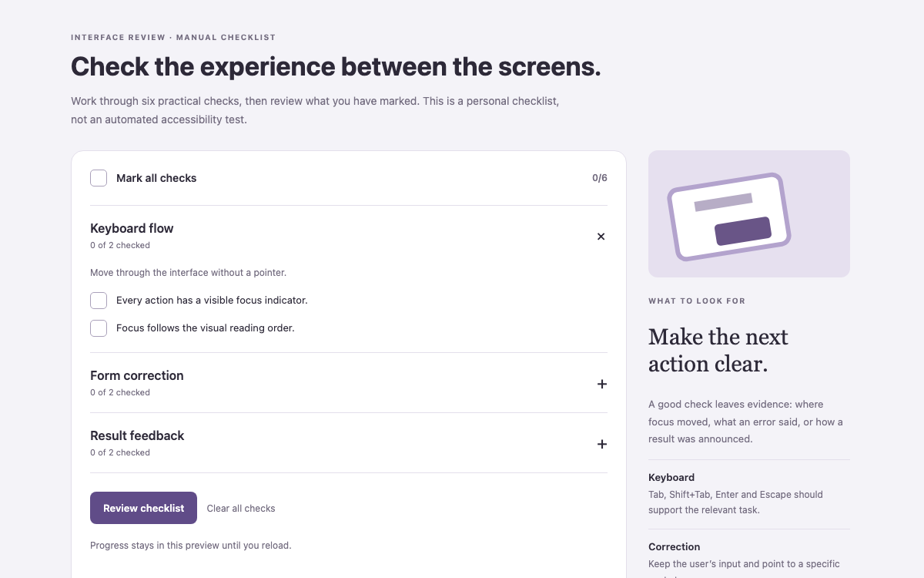Click the purple card illustration thumbnail
This screenshot has width=924, height=578.
(x=749, y=213)
